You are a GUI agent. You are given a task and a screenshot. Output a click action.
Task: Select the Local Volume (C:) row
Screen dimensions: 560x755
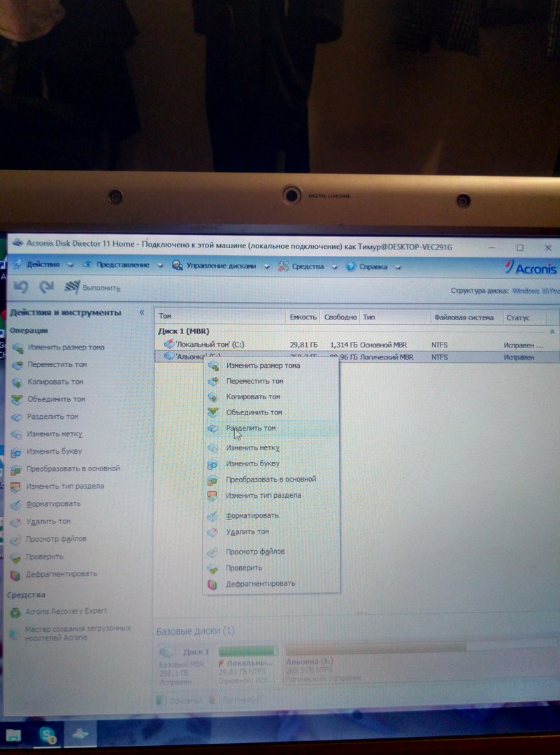click(210, 345)
